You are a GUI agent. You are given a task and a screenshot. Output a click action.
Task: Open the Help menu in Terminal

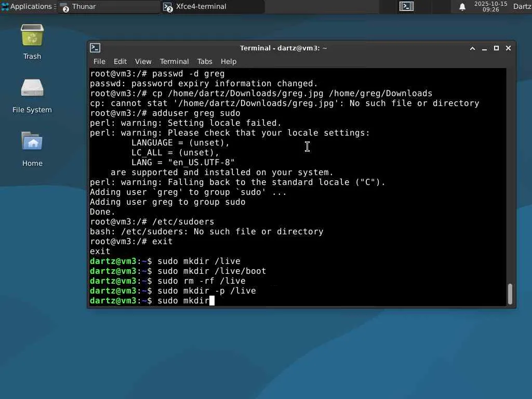pyautogui.click(x=229, y=61)
